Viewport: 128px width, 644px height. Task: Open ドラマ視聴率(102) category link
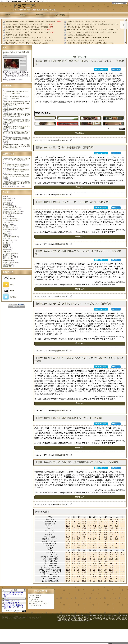click(9, 199)
